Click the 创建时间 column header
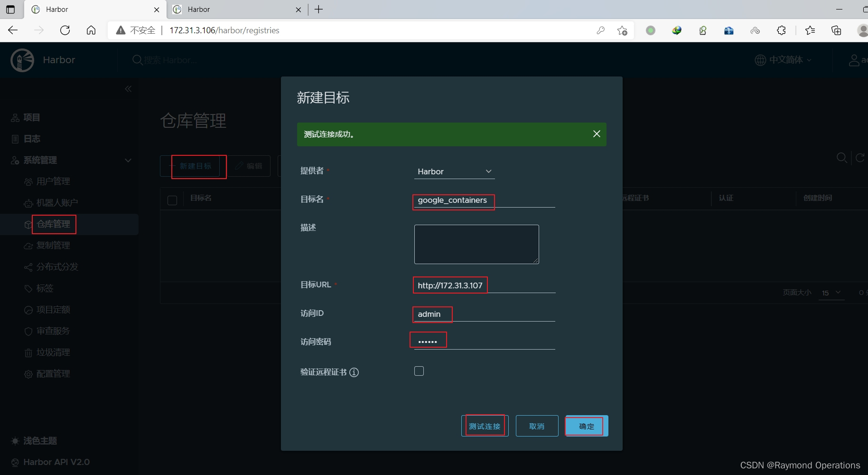The height and width of the screenshot is (475, 868). click(817, 198)
